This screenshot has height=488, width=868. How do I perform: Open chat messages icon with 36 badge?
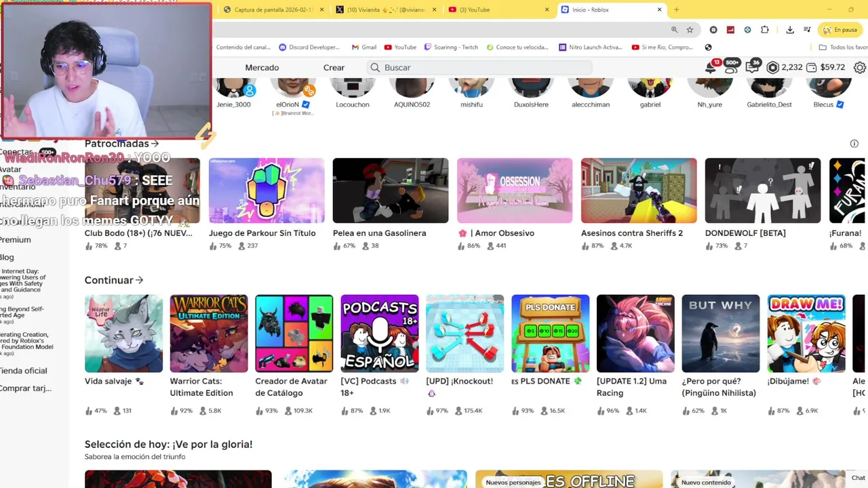[752, 67]
